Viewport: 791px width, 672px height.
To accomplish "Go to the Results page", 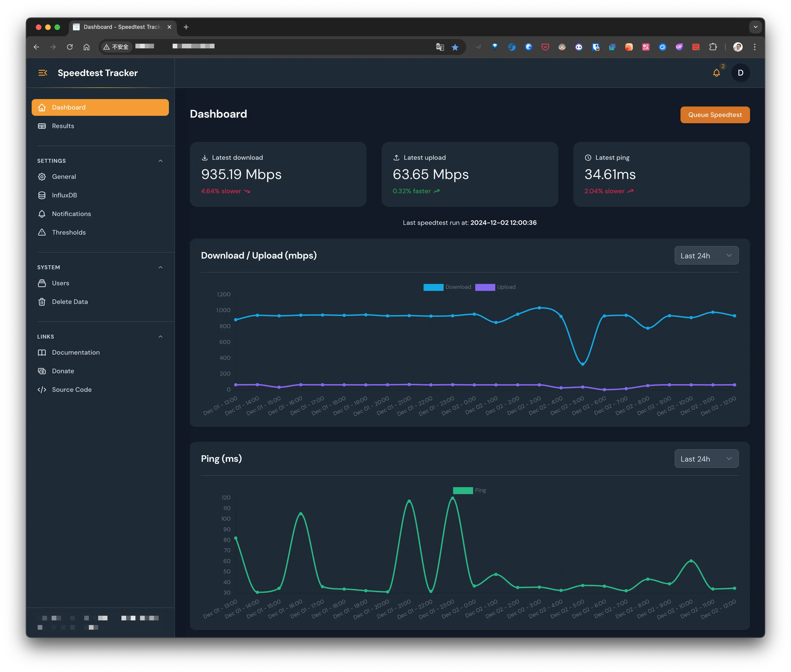I will [63, 126].
